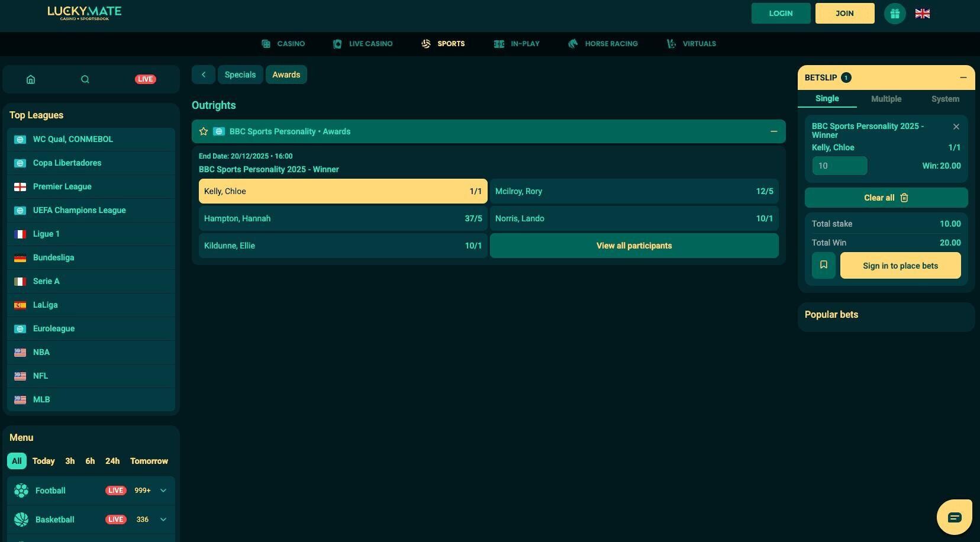Open the UK flag language selector

(x=922, y=14)
